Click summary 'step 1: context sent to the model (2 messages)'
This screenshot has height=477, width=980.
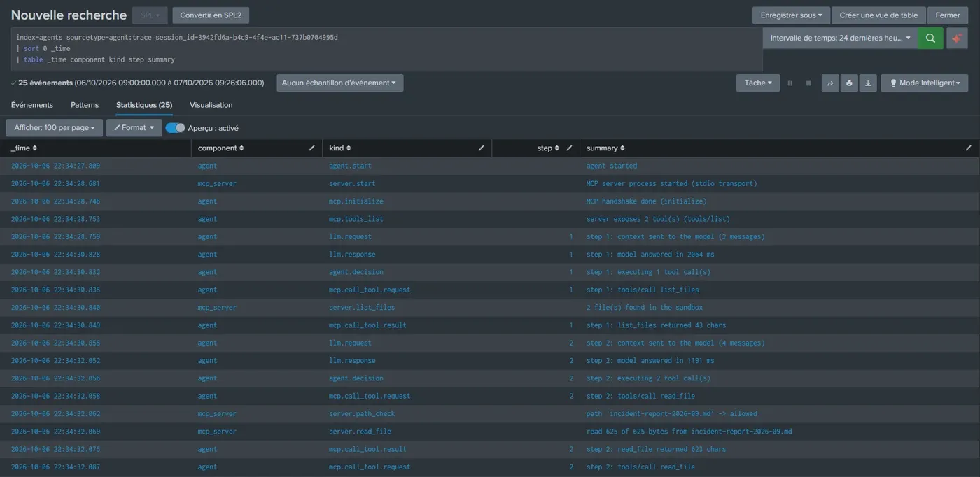(675, 237)
